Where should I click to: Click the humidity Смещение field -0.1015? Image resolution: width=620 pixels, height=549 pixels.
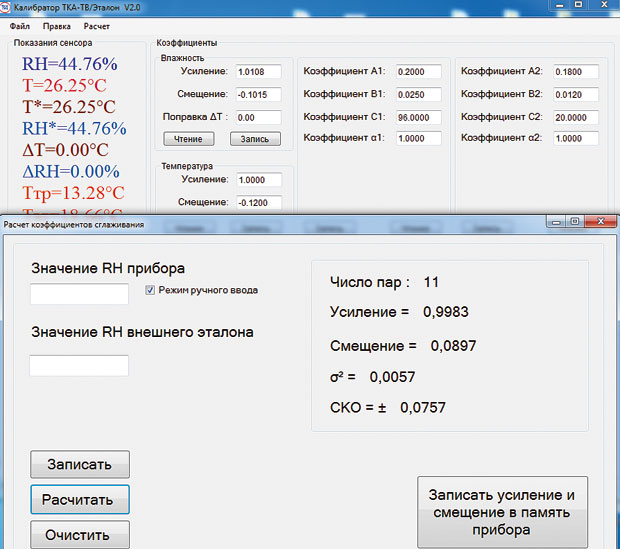(x=258, y=95)
